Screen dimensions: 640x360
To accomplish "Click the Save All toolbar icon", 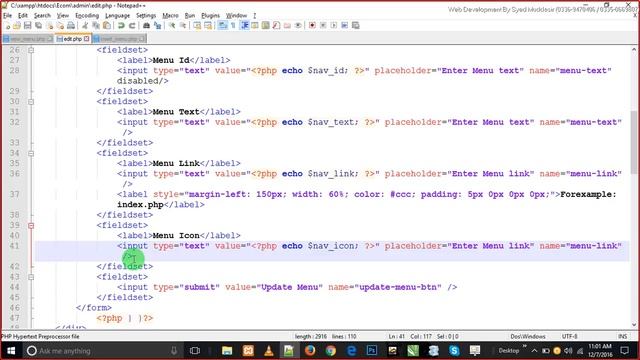I will [x=38, y=25].
